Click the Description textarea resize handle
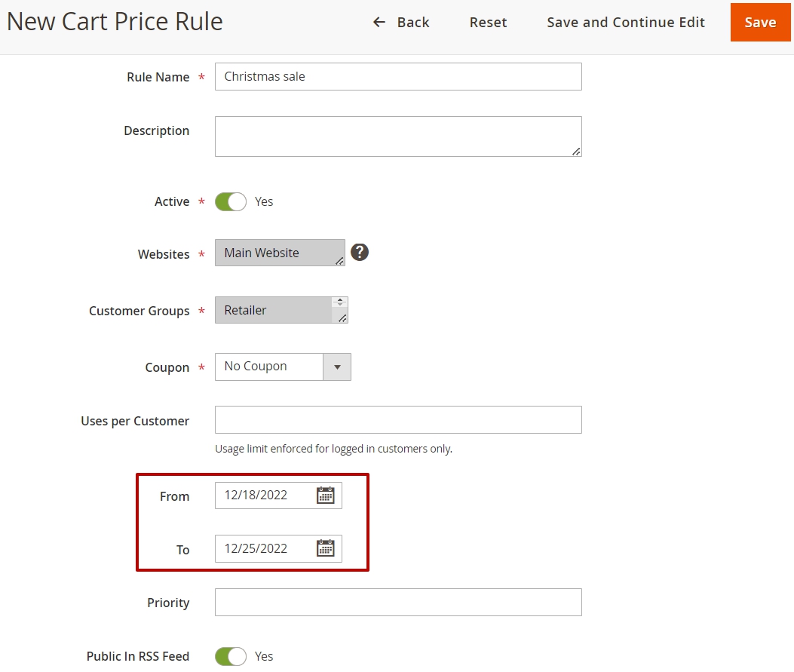794x672 pixels. click(576, 152)
